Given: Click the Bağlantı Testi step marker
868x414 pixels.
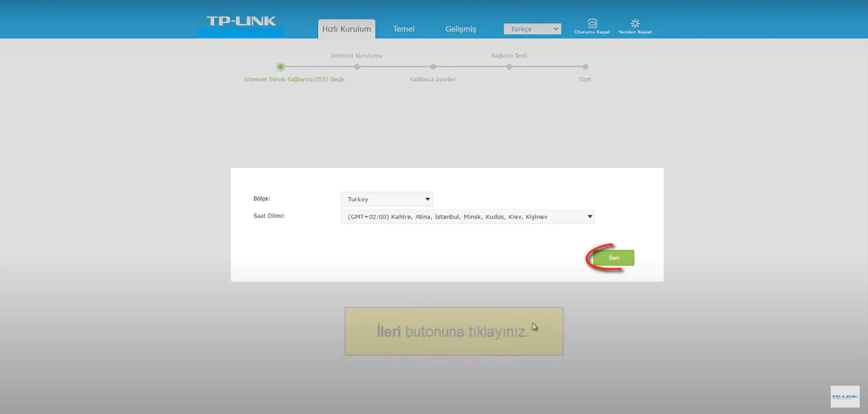Looking at the screenshot, I should [509, 67].
